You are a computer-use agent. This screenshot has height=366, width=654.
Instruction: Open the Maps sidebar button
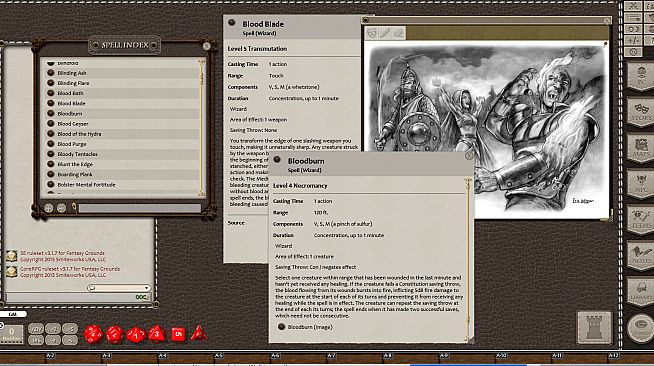click(641, 148)
